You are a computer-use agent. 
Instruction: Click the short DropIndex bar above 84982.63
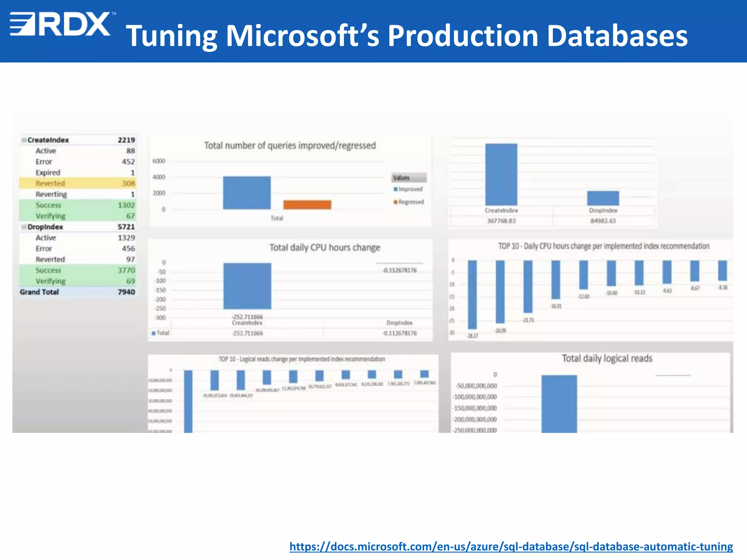coord(603,198)
